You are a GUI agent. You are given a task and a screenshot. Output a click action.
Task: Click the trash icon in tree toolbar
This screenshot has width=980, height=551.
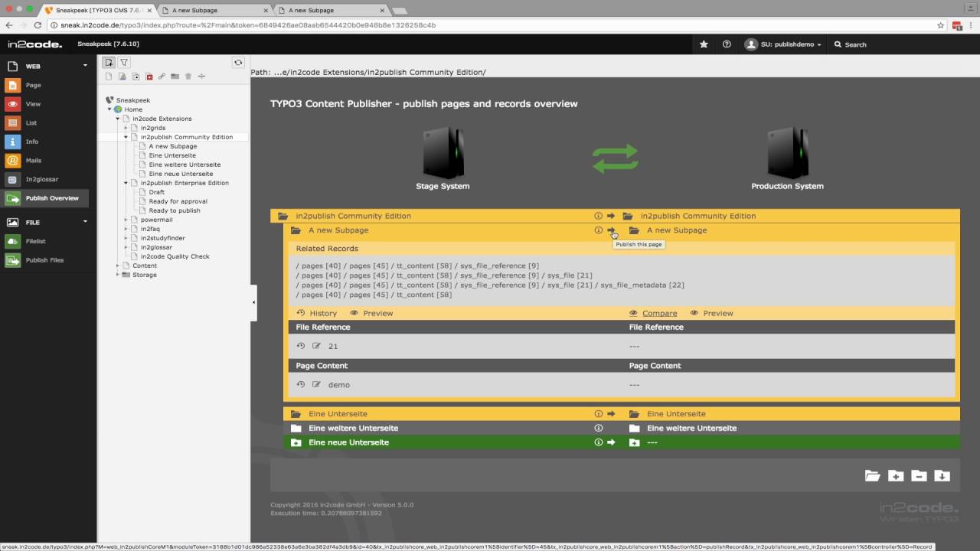pos(188,77)
